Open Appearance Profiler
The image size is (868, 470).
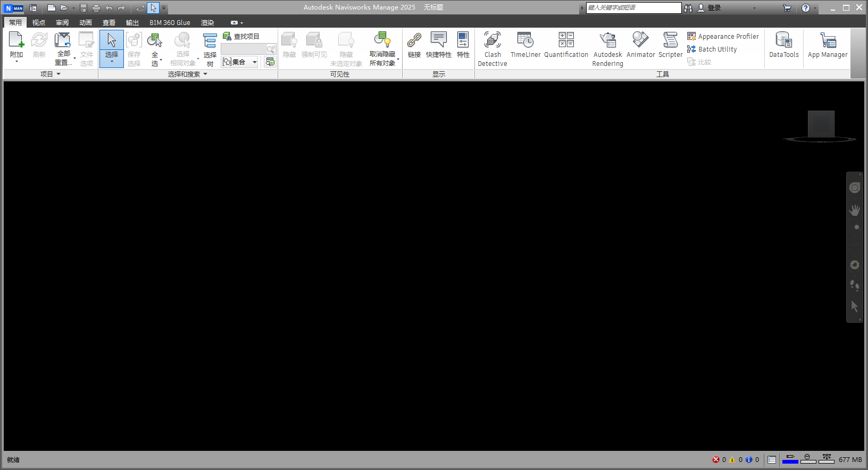coord(723,36)
